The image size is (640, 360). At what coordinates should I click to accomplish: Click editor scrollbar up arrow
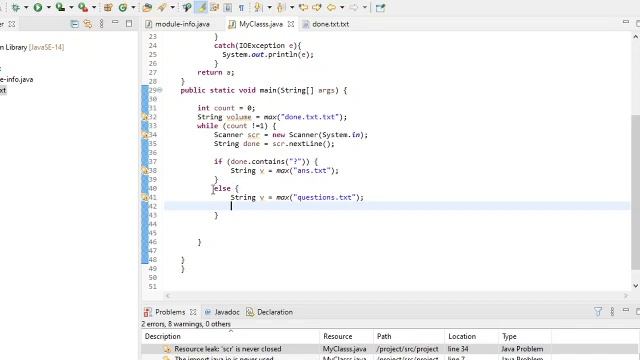(636, 37)
